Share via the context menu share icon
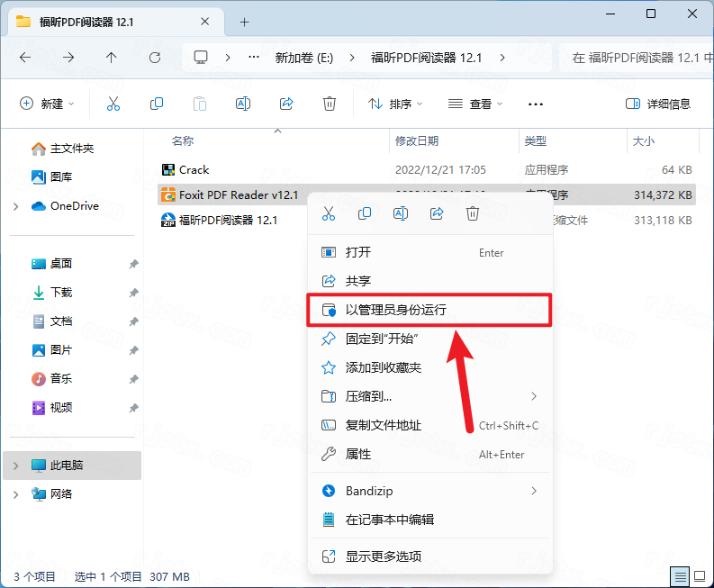 [437, 213]
